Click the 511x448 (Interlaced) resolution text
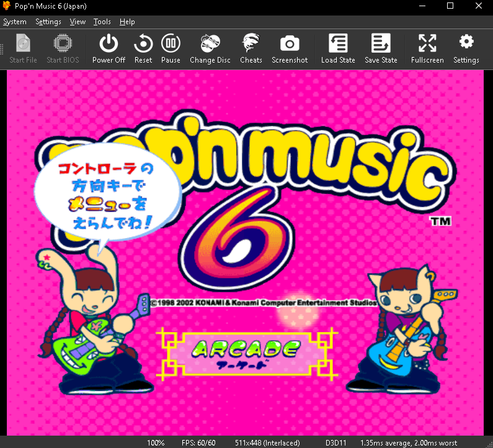Image resolution: width=493 pixels, height=448 pixels. (267, 442)
